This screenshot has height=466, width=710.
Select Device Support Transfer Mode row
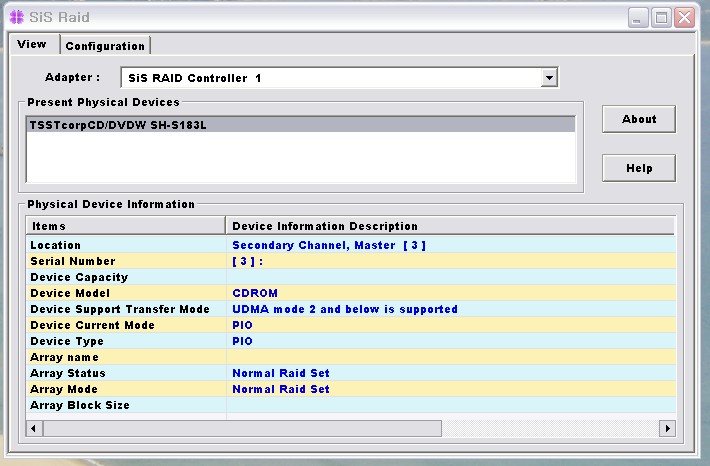351,309
